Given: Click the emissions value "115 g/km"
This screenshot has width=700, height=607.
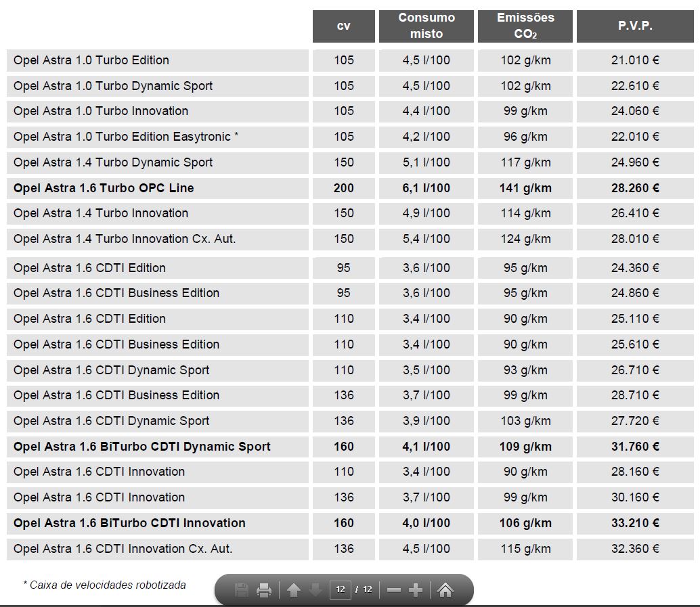Looking at the screenshot, I should 525,549.
